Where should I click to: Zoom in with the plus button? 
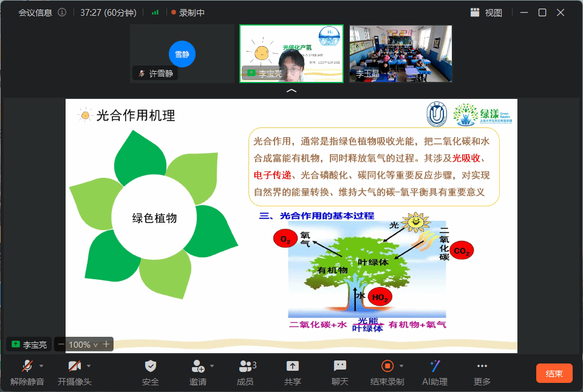106,344
